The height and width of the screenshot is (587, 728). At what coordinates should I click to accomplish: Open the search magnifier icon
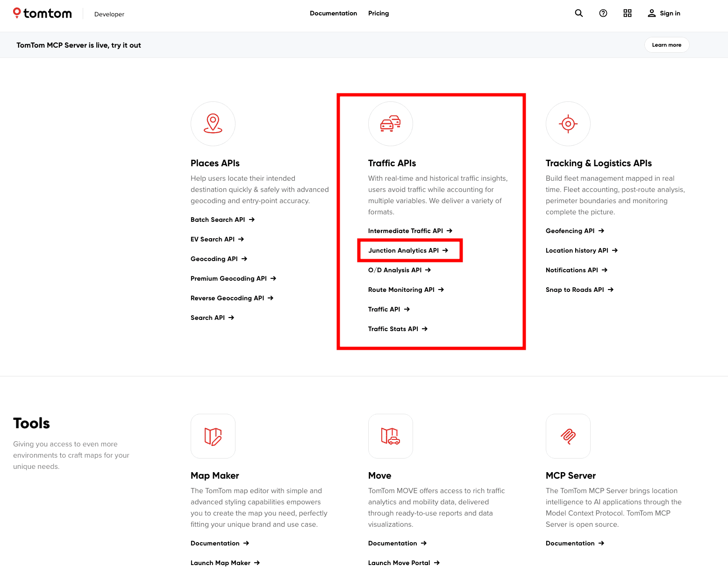pyautogui.click(x=578, y=14)
